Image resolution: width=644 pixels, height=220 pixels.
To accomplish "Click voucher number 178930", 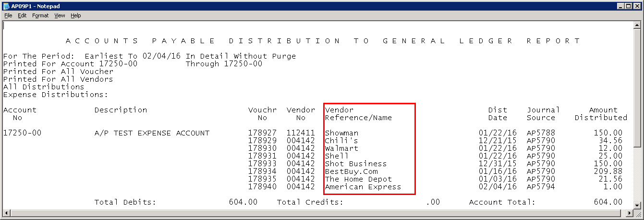I will (x=262, y=148).
